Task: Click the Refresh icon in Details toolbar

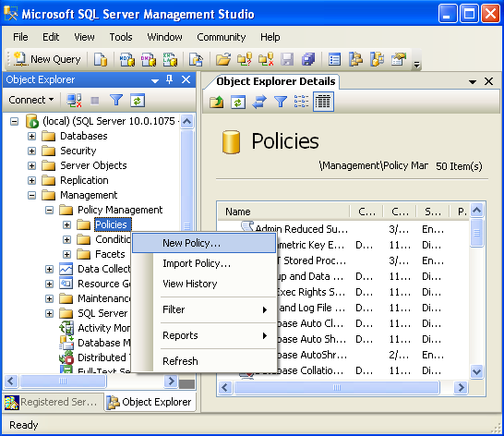Action: (x=238, y=102)
